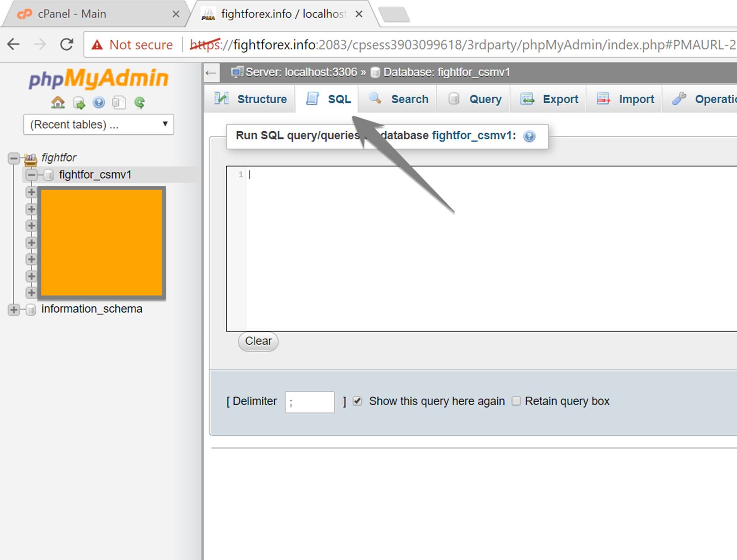Open the Query tab

[x=474, y=99]
